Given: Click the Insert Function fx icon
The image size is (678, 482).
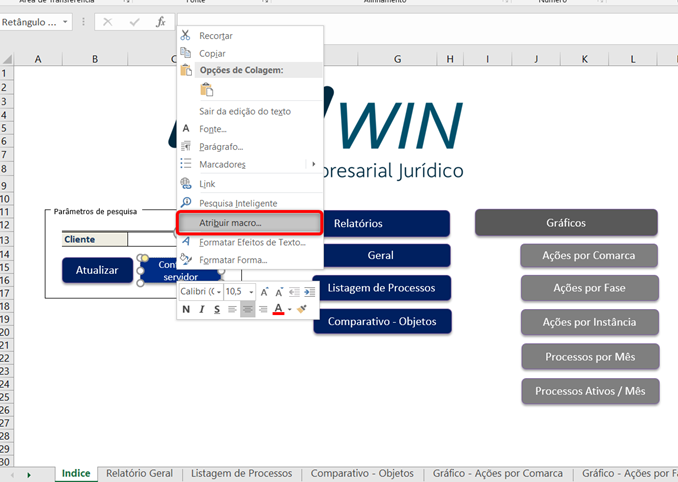Looking at the screenshot, I should coord(160,22).
